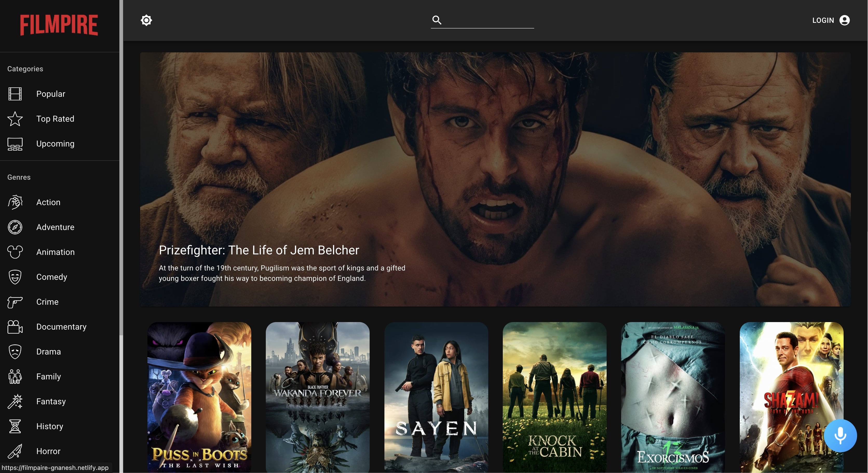868x473 pixels.
Task: Open the Puss in Boots poster
Action: click(199, 397)
